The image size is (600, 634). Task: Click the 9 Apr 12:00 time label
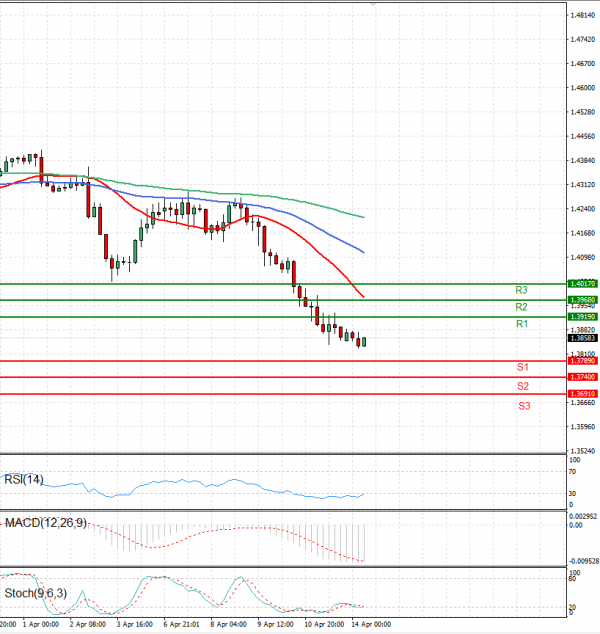coord(275,624)
